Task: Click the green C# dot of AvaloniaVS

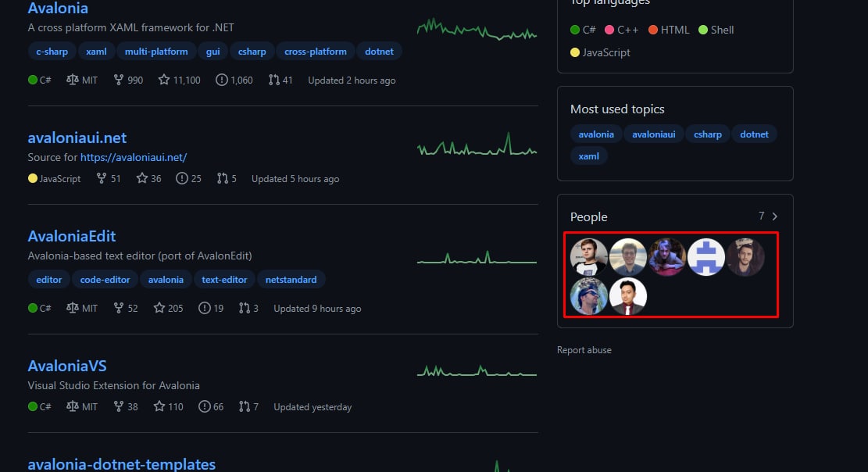Action: tap(33, 406)
